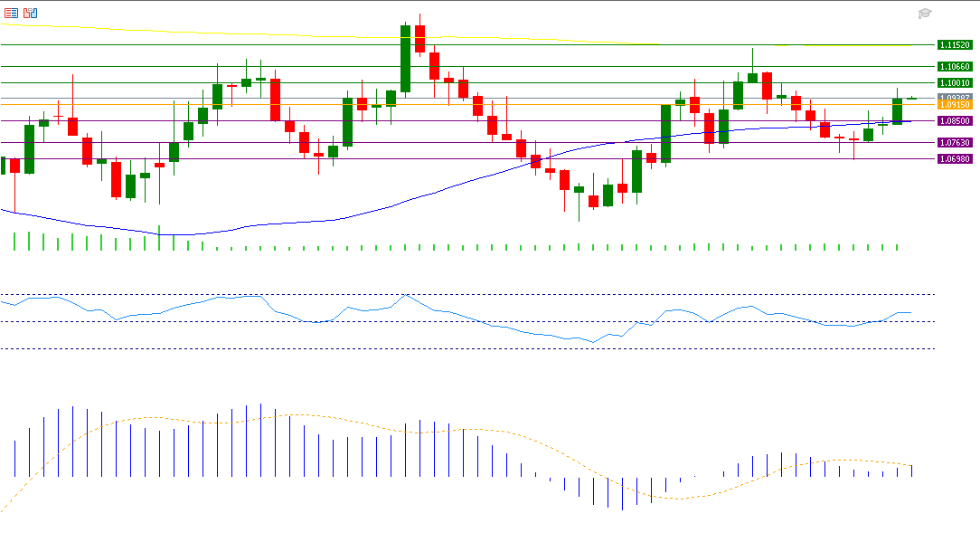This screenshot has height=542, width=980.
Task: Click the red-blue list icon at top left
Action: pos(12,13)
